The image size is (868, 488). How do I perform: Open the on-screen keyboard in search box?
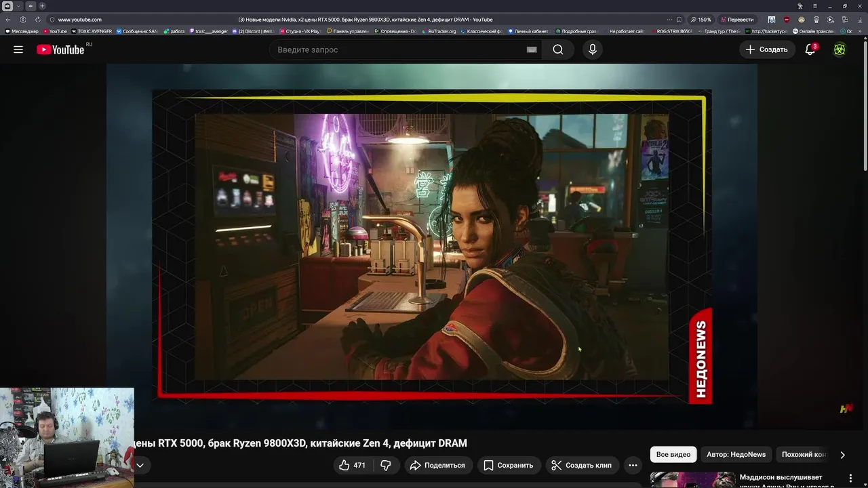click(532, 49)
